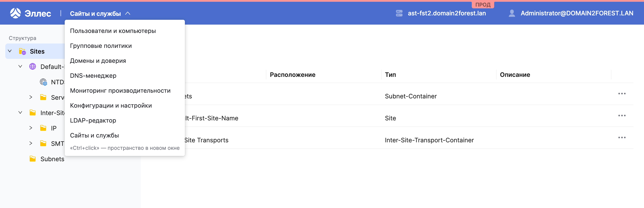Image resolution: width=644 pixels, height=208 pixels.
Task: Click the Site Transports row name
Action: [206, 140]
